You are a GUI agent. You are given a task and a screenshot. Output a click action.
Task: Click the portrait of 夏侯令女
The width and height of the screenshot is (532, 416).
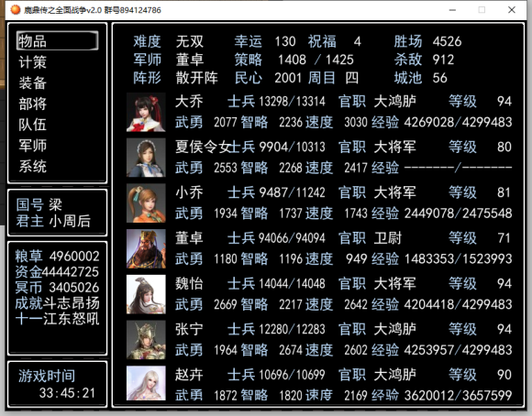[146, 158]
